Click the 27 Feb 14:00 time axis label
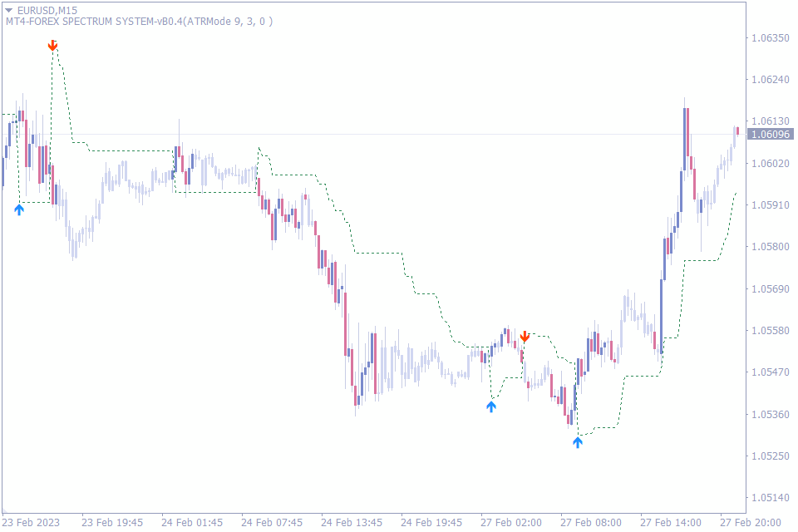 671,523
